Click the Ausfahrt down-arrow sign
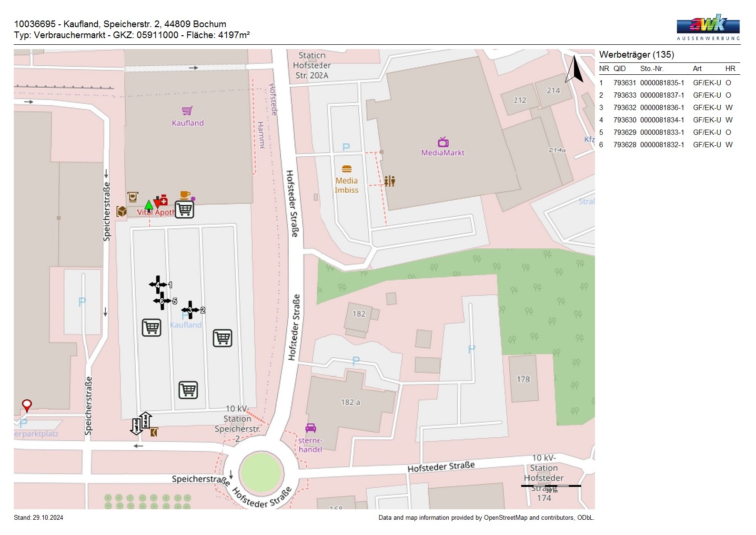 pyautogui.click(x=136, y=426)
